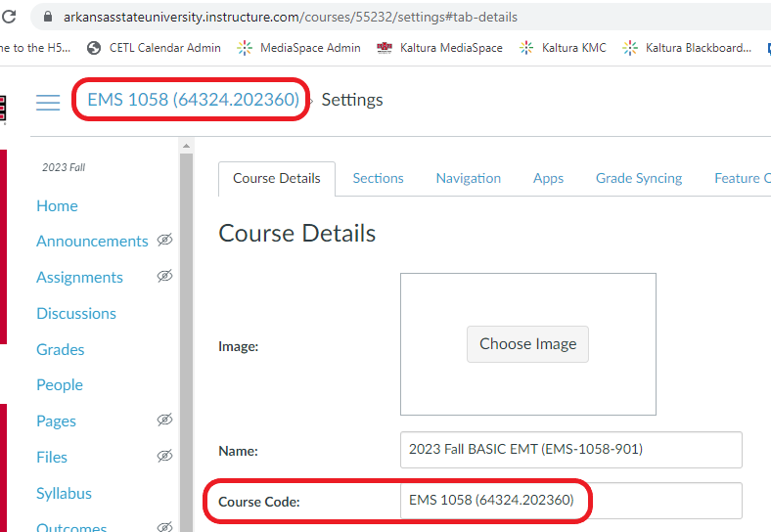Click the Choose Image button

(x=527, y=344)
